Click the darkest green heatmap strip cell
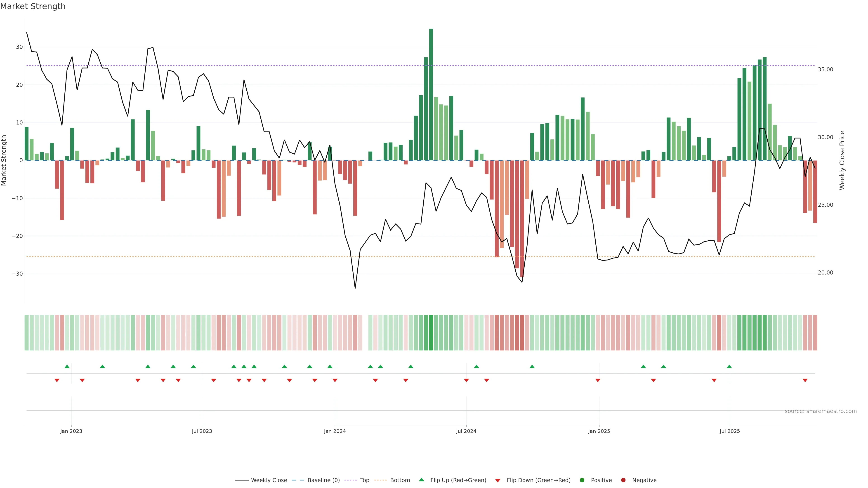 tap(431, 333)
